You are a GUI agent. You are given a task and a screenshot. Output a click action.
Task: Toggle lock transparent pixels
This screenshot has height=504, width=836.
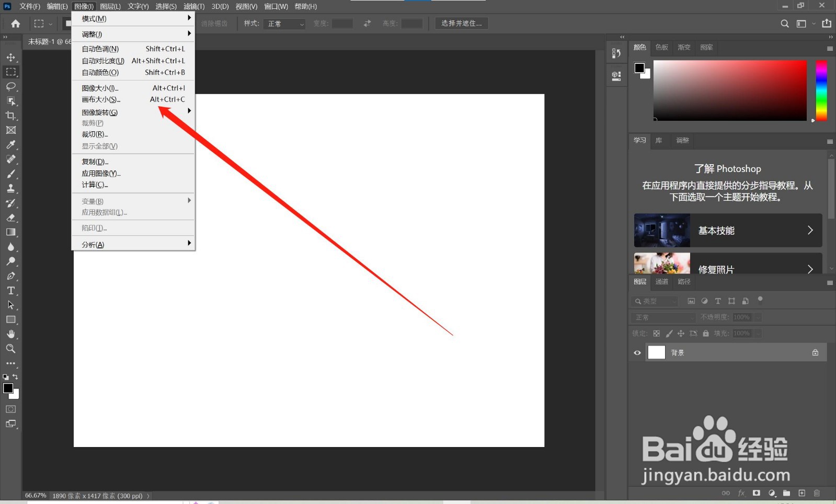pos(657,334)
